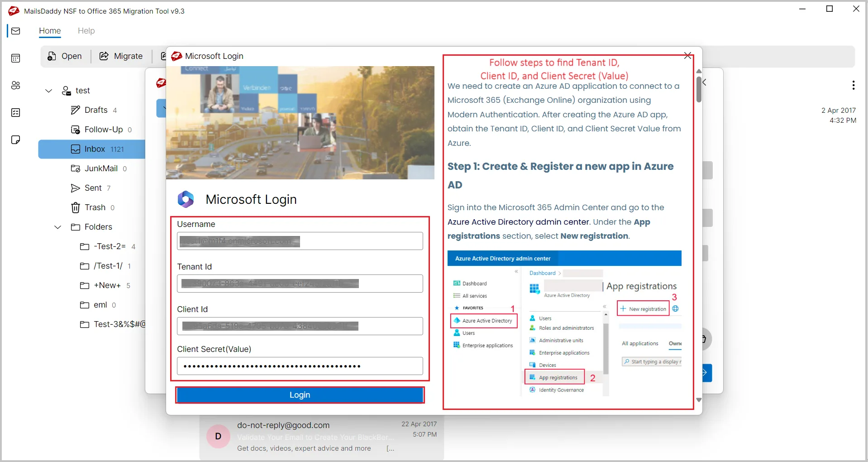This screenshot has height=462, width=868.
Task: Select the JunkMail folder icon
Action: (76, 168)
